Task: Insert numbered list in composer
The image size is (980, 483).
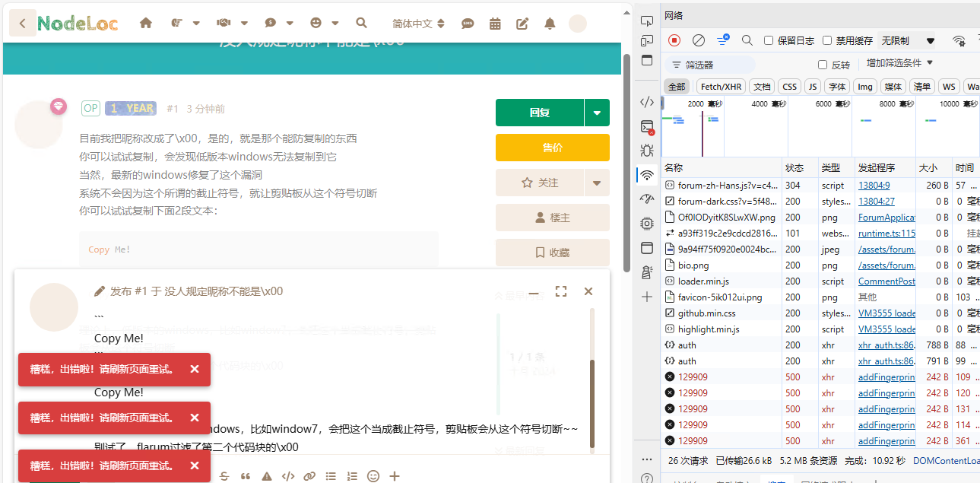Action: click(352, 476)
